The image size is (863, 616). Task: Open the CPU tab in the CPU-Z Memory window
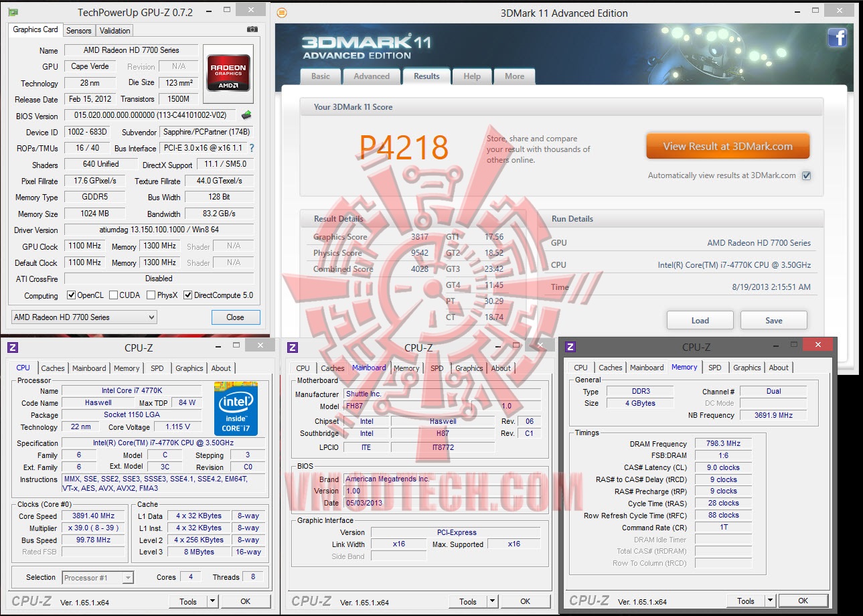(580, 368)
